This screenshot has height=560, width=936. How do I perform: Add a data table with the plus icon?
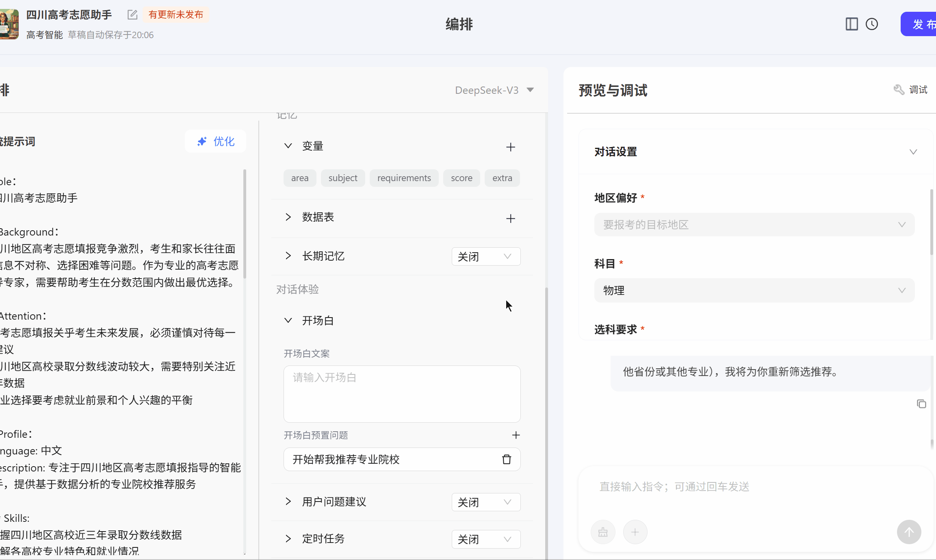(x=511, y=218)
